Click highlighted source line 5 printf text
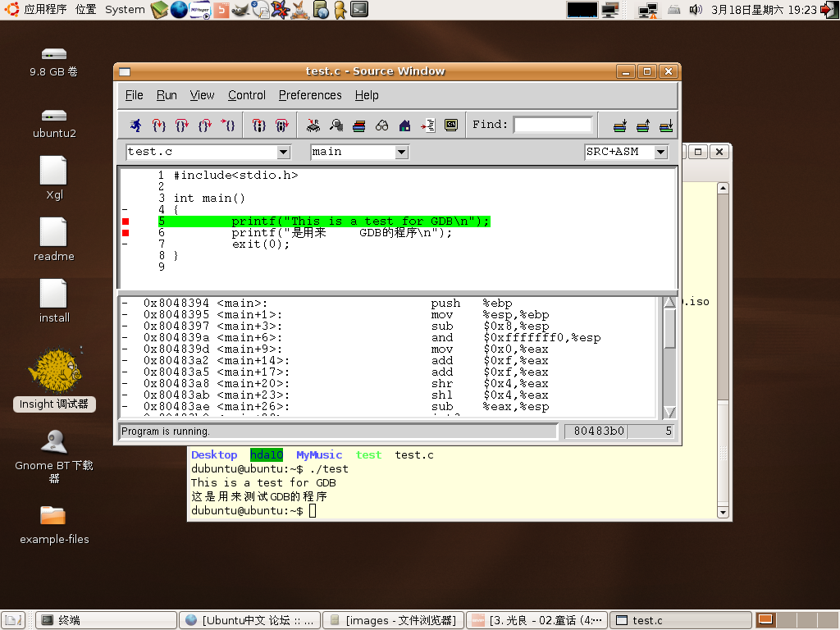Viewport: 840px width, 630px height. (361, 221)
